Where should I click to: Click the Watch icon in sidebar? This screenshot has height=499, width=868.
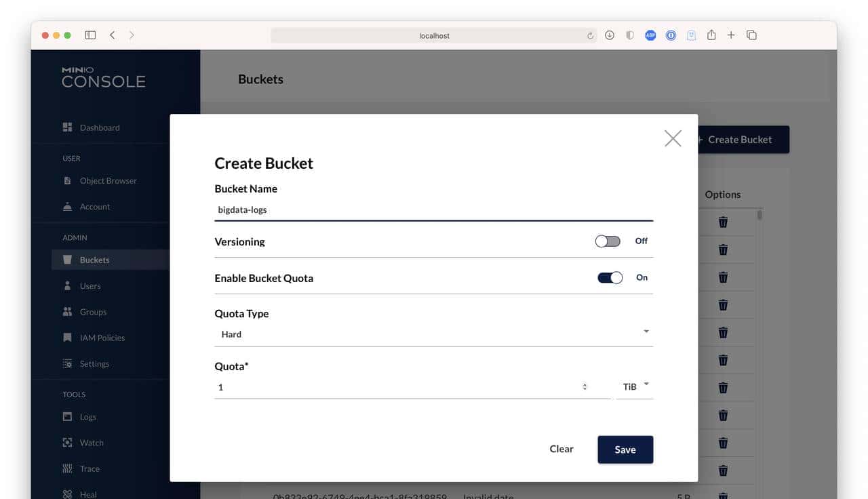67,443
